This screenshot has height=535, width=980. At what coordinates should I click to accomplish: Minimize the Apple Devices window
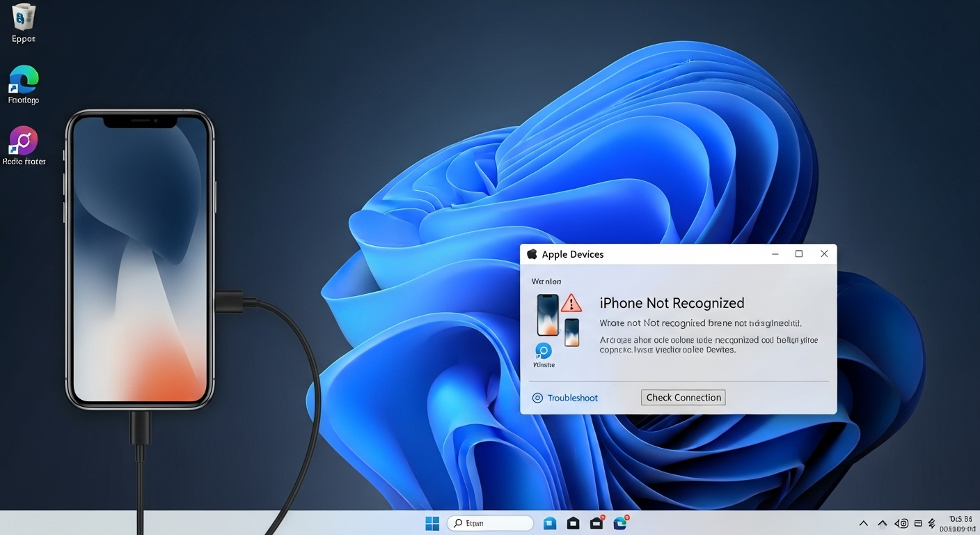point(775,254)
